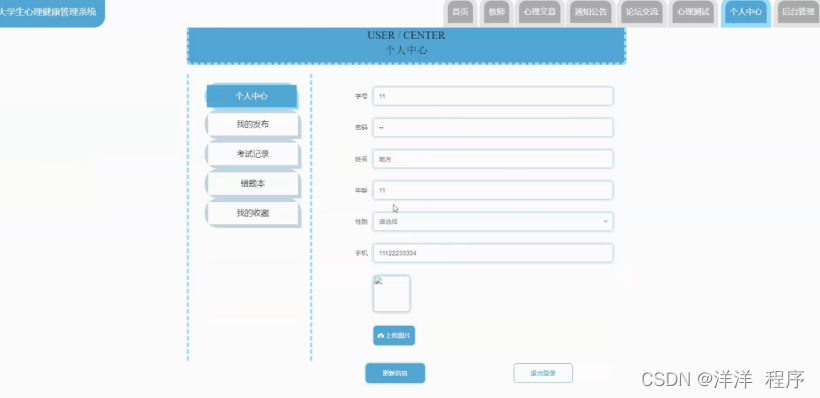Open the 论坛交流 tab
The image size is (820, 398).
click(642, 13)
